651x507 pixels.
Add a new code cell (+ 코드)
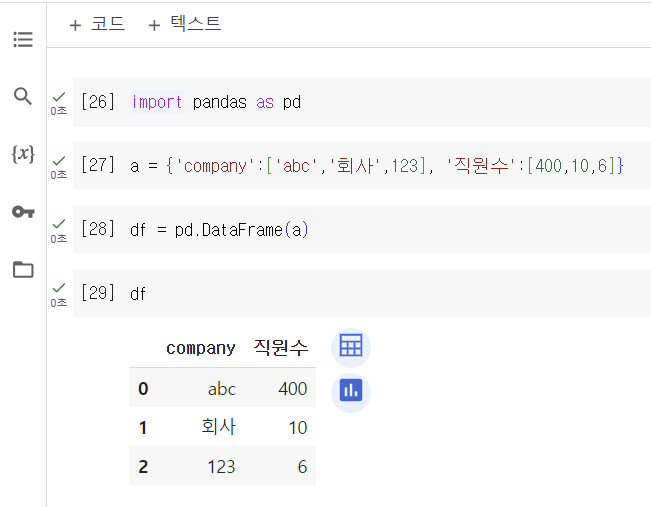97,24
